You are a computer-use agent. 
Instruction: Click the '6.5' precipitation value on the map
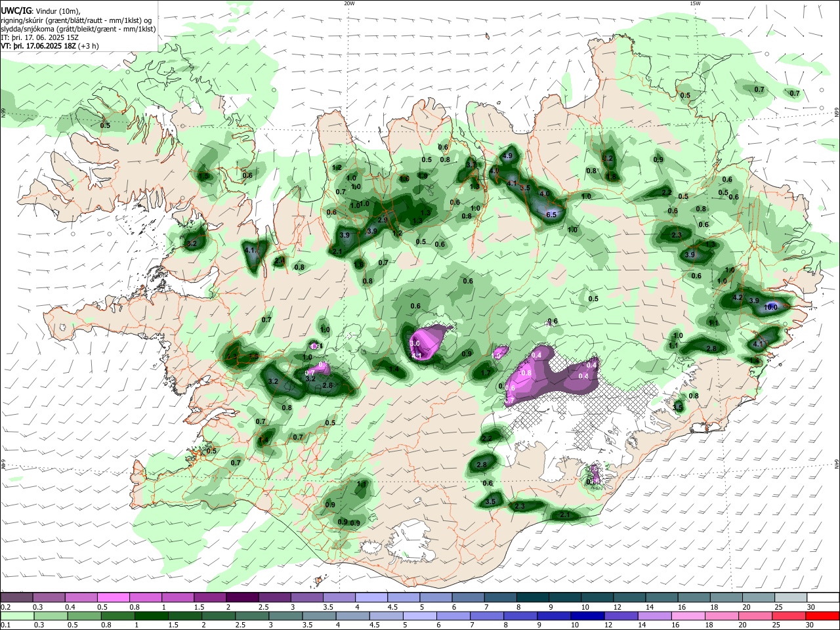point(551,215)
